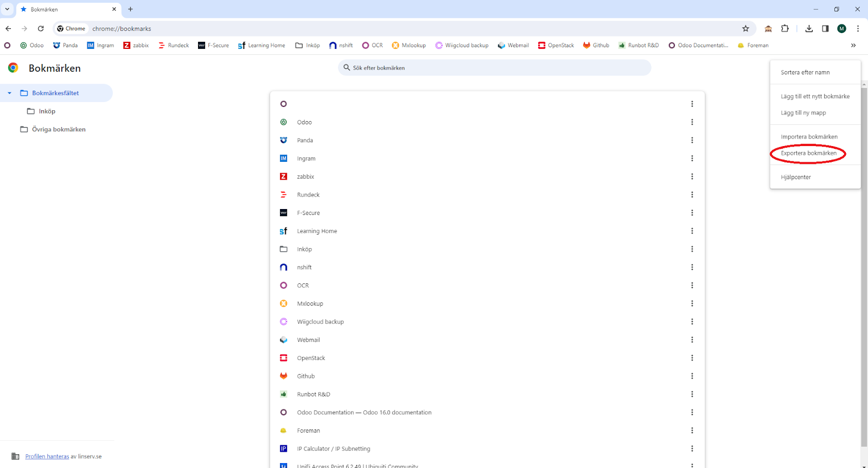Image resolution: width=868 pixels, height=468 pixels.
Task: Bookmark this tab with the star icon
Action: 745,29
